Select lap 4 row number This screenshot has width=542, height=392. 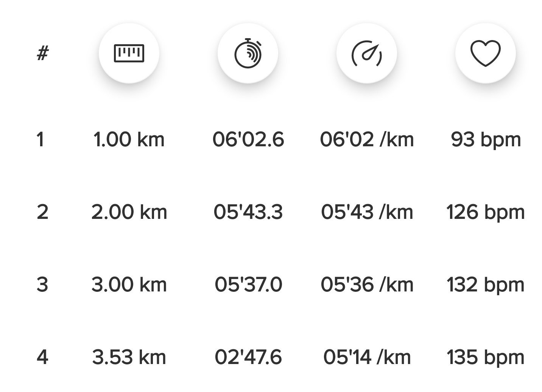[x=42, y=357]
